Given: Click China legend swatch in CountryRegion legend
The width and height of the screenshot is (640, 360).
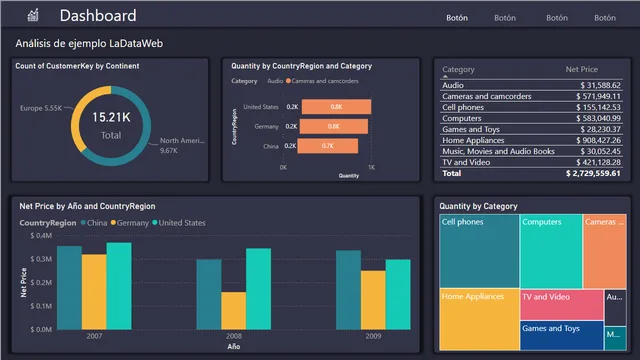Looking at the screenshot, I should 83,223.
